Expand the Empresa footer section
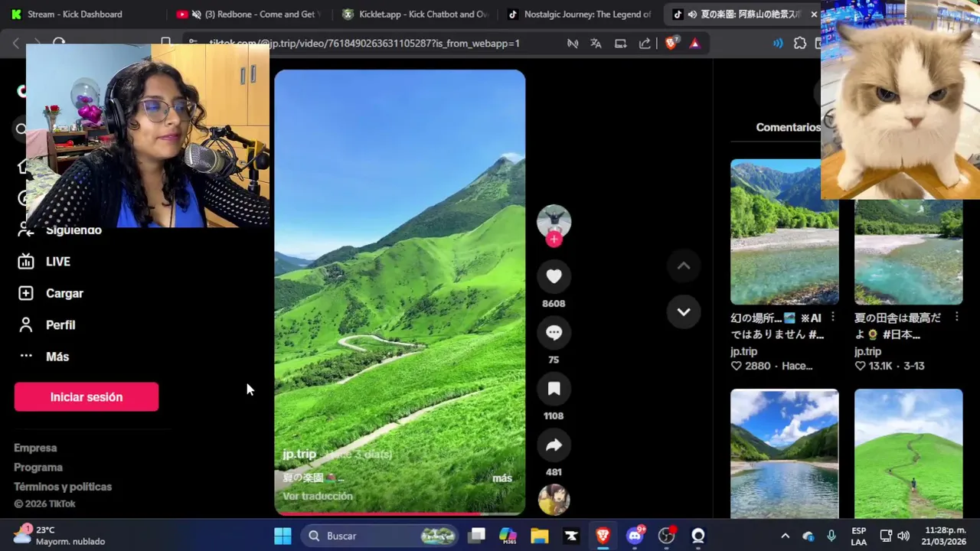 pyautogui.click(x=35, y=448)
